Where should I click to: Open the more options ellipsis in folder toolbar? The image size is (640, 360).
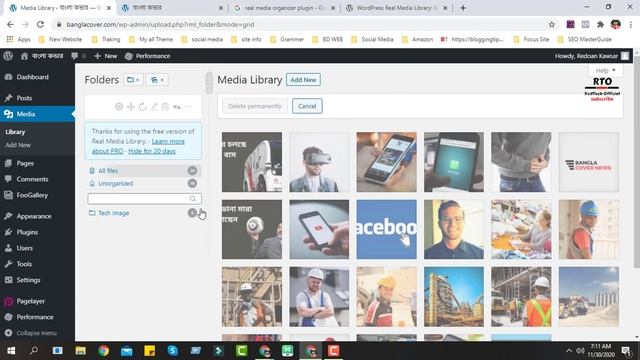coord(188,107)
